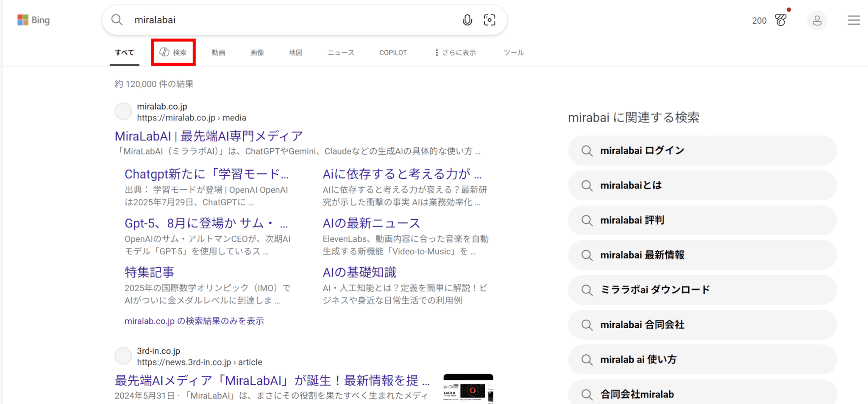This screenshot has width=868, height=404.
Task: Click magnifier icon beside miralab ai 使い方
Action: click(x=587, y=360)
